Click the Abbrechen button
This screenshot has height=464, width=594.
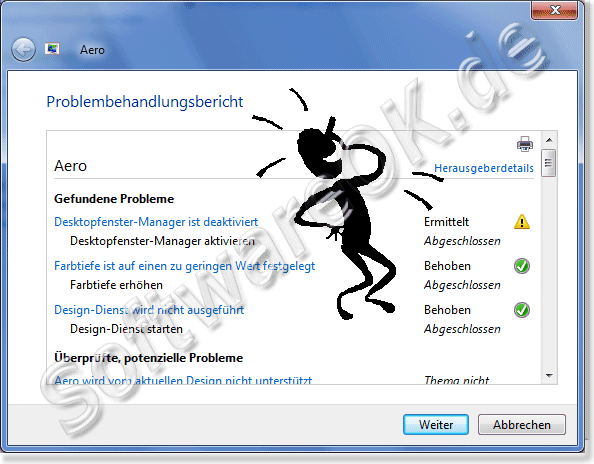(522, 425)
